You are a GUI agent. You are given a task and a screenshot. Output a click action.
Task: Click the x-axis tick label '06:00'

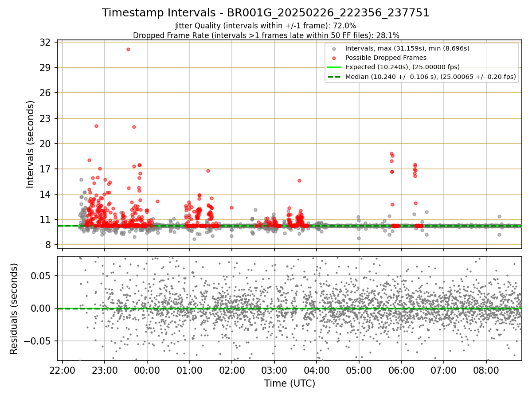402,371
